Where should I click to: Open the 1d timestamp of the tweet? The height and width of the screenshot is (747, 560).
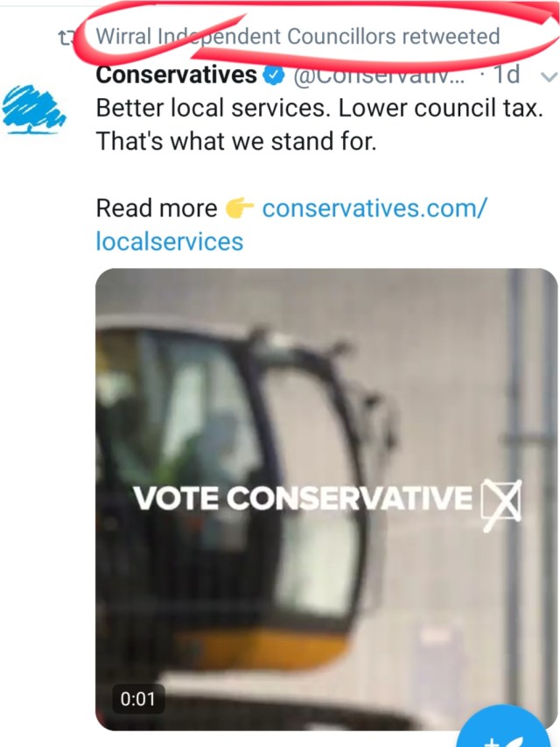coord(507,74)
